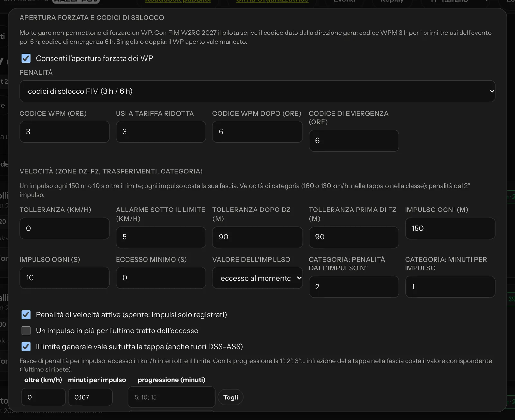The height and width of the screenshot is (420, 515).
Task: Focus the Impulso ogni (s) input
Action: pyautogui.click(x=64, y=278)
